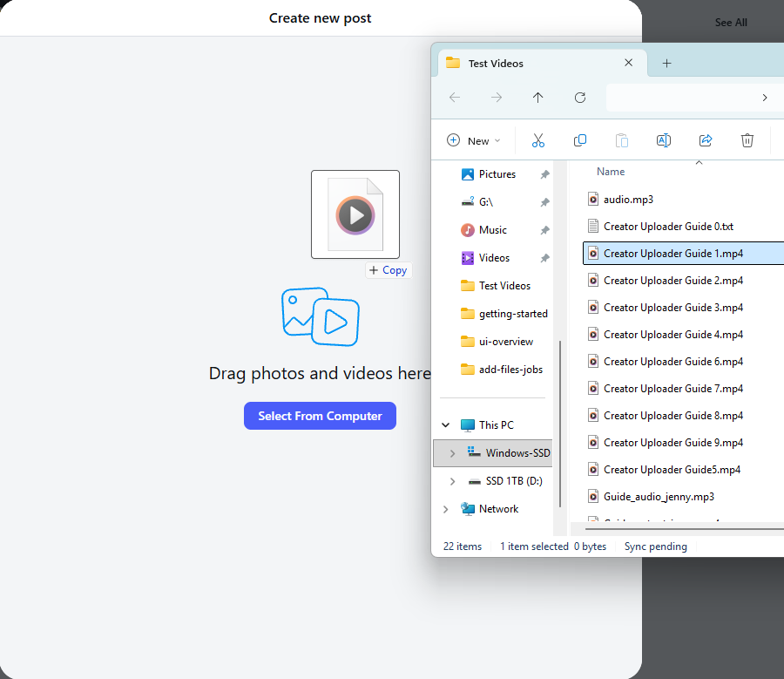This screenshot has height=679, width=784.
Task: Click the Select From Computer button
Action: pyautogui.click(x=320, y=416)
